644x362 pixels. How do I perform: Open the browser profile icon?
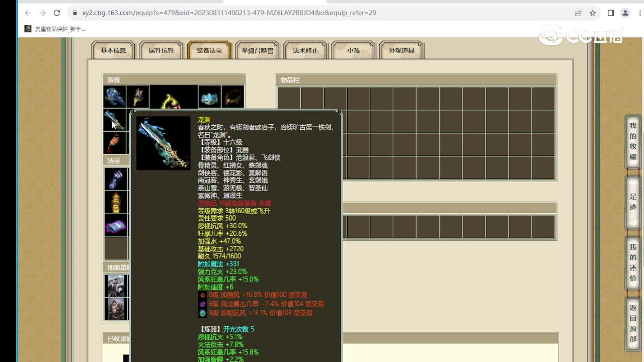pyautogui.click(x=625, y=13)
